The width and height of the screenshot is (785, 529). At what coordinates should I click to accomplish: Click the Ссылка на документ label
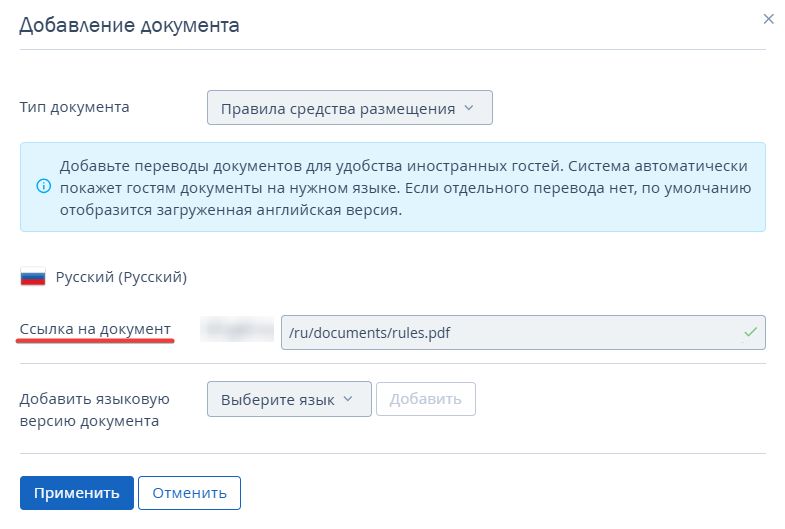(95, 329)
